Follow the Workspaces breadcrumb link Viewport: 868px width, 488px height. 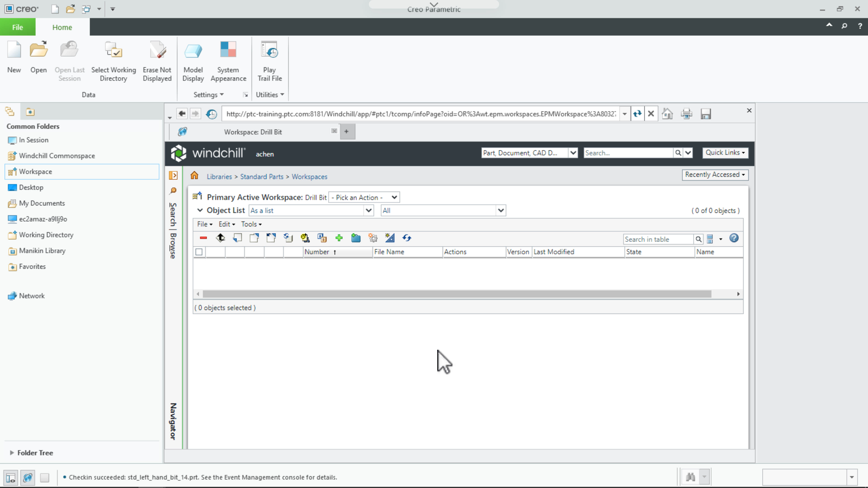tap(309, 177)
